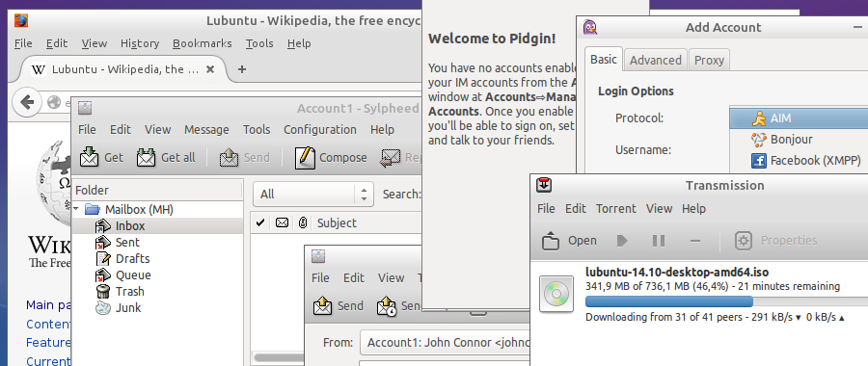
Task: Click the Featured content Wikipedia link
Action: [49, 343]
